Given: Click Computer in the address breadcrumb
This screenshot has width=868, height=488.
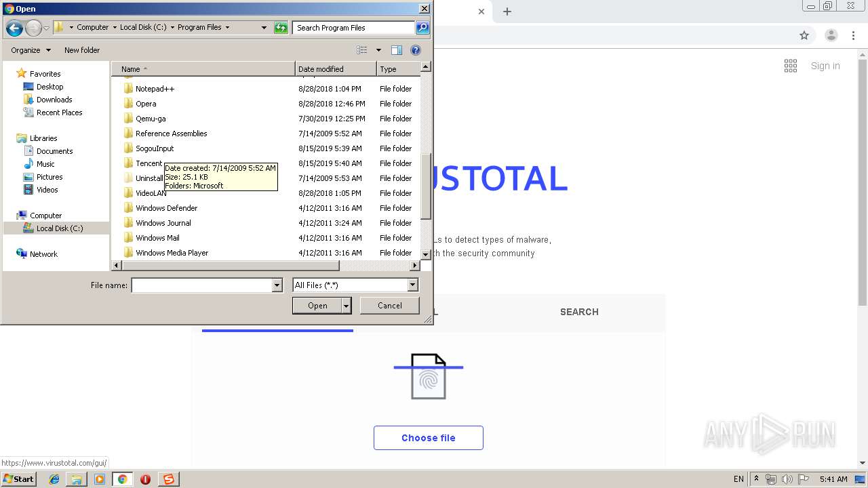Looking at the screenshot, I should (x=93, y=28).
